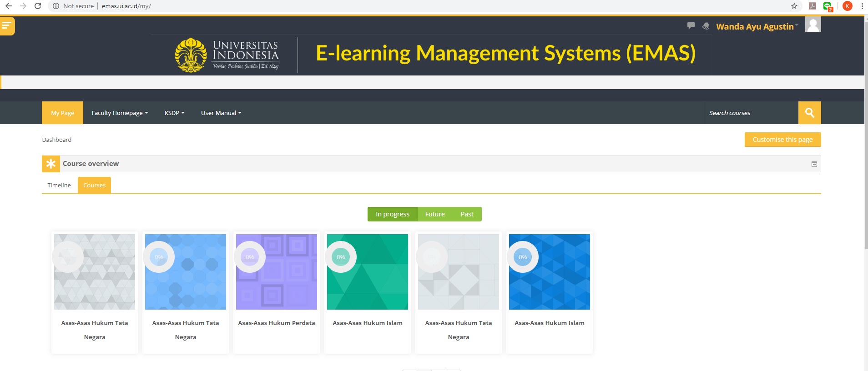
Task: Click Hukum Islam title under green card
Action: click(368, 323)
